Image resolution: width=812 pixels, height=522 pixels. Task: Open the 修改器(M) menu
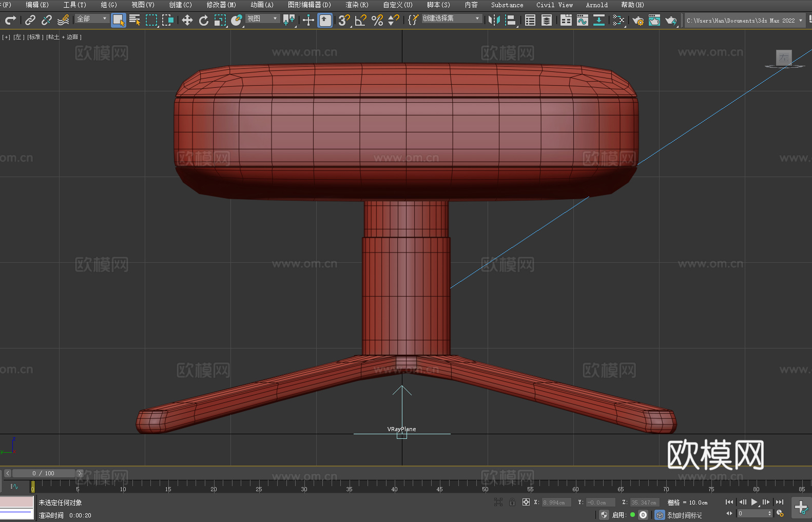pos(221,5)
